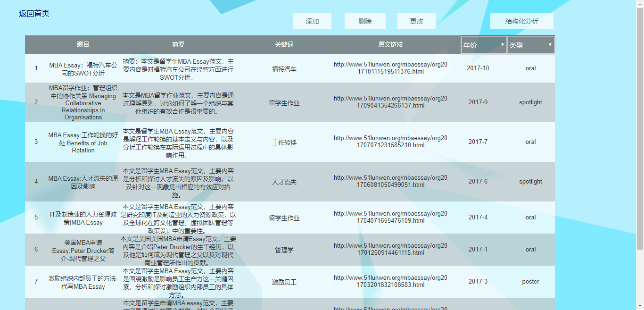
Task: Click the keyword 工作转换
Action: click(x=284, y=142)
